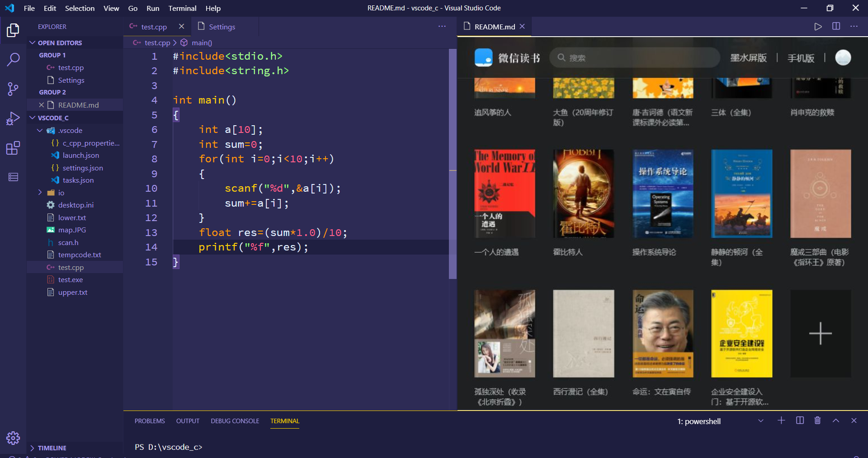Image resolution: width=868 pixels, height=458 pixels.
Task: Close README.md in Open Editors list
Action: pyautogui.click(x=42, y=105)
